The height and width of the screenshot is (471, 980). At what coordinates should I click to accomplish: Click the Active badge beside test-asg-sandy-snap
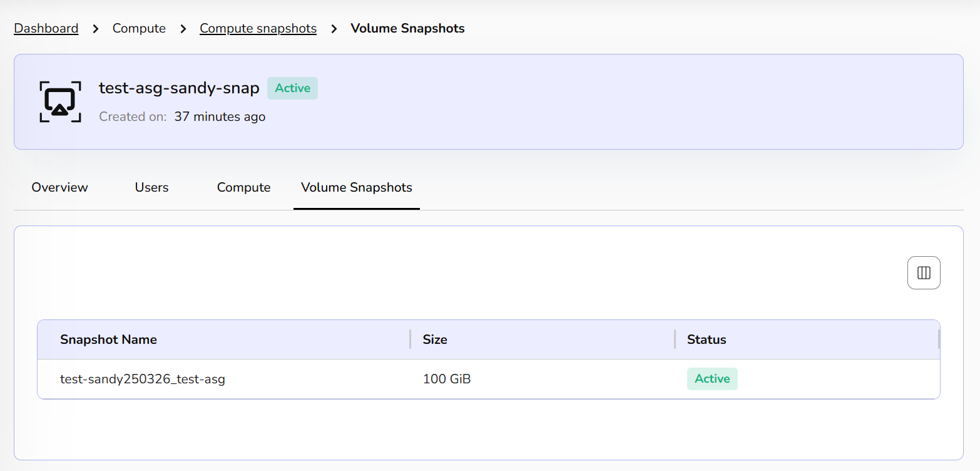pyautogui.click(x=292, y=88)
